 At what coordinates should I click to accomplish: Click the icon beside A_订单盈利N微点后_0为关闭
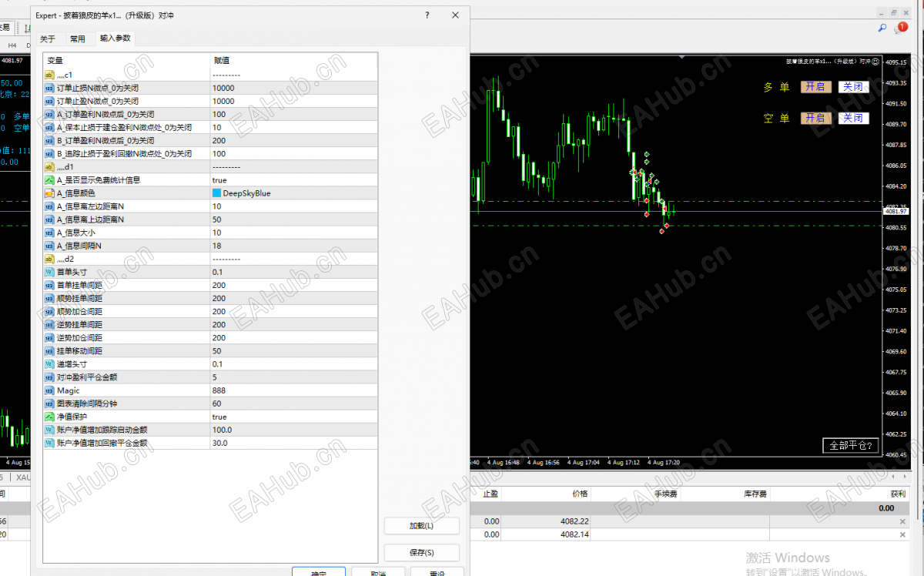49,114
